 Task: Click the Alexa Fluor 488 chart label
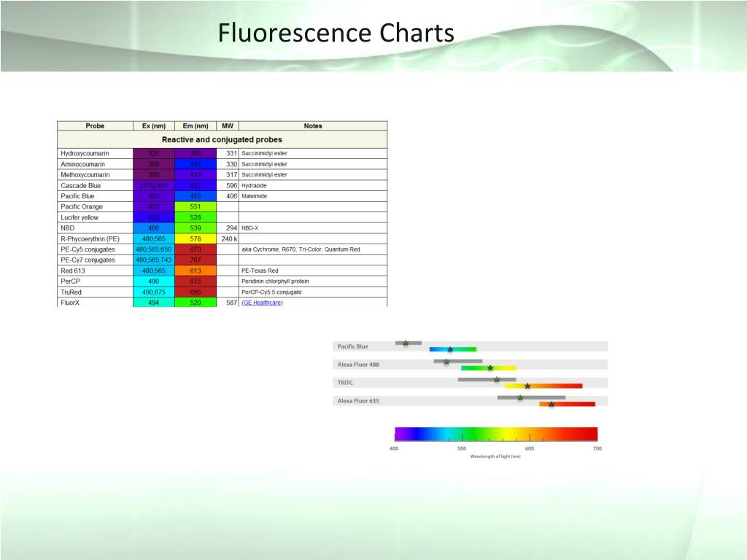[x=358, y=365]
